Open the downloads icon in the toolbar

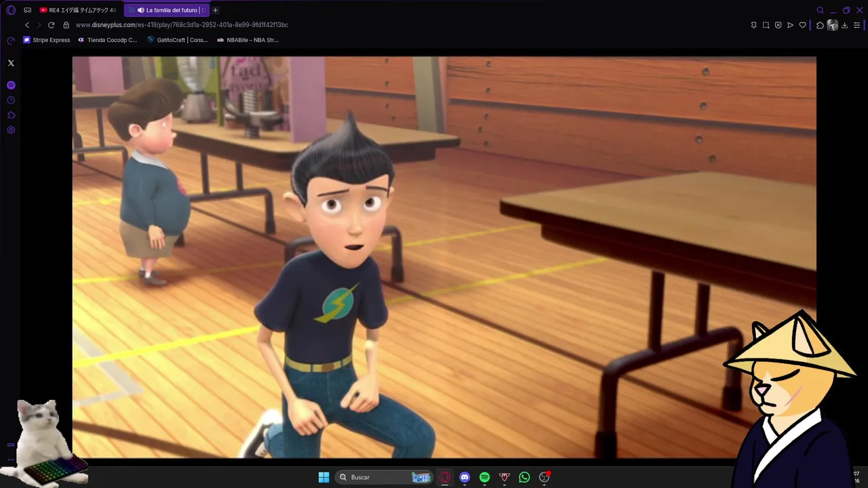tap(844, 25)
